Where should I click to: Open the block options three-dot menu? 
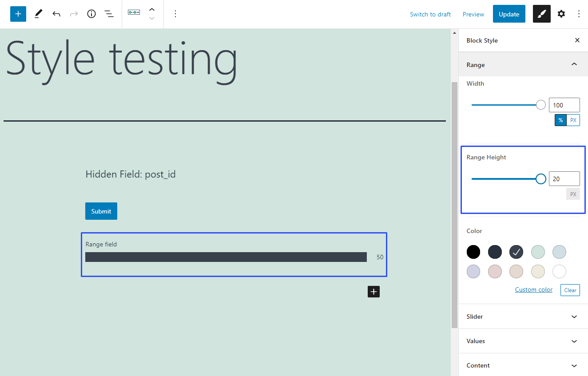(x=175, y=14)
